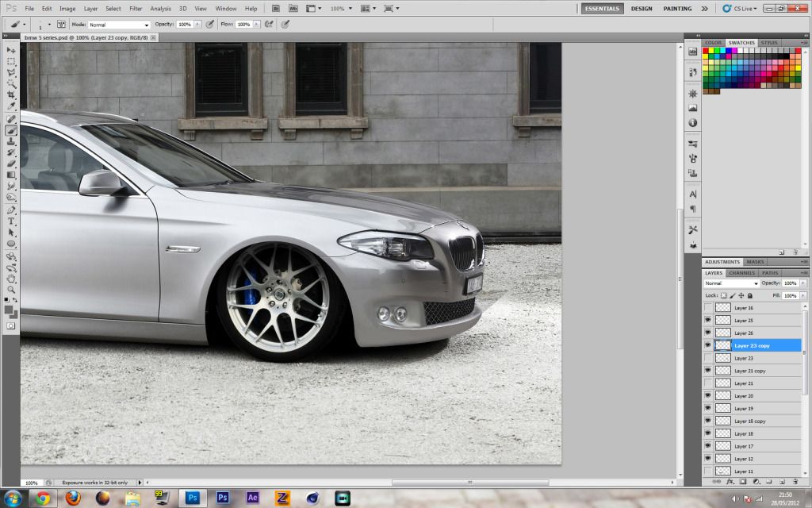
Task: Activate the Zoom tool in toolbox
Action: coord(11,290)
